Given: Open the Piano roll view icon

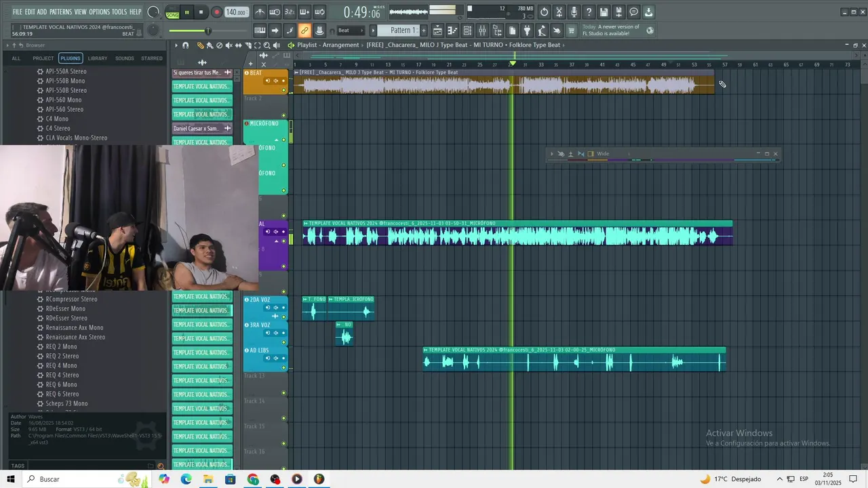Looking at the screenshot, I should click(x=452, y=30).
